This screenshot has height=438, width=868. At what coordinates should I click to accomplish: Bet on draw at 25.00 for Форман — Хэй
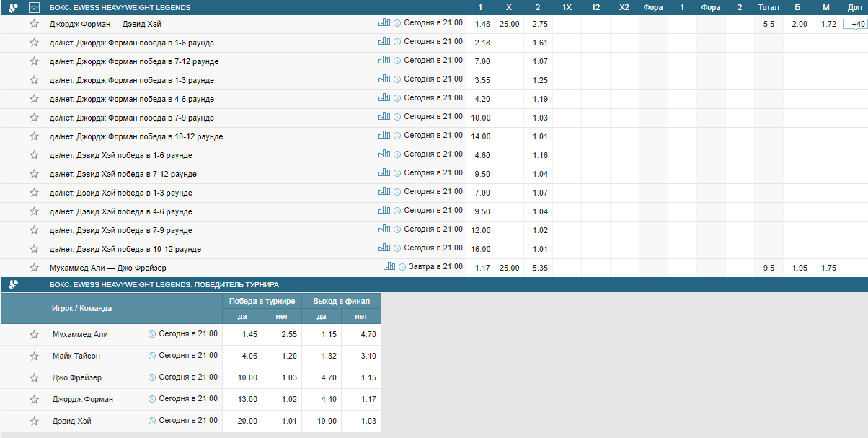coord(509,24)
